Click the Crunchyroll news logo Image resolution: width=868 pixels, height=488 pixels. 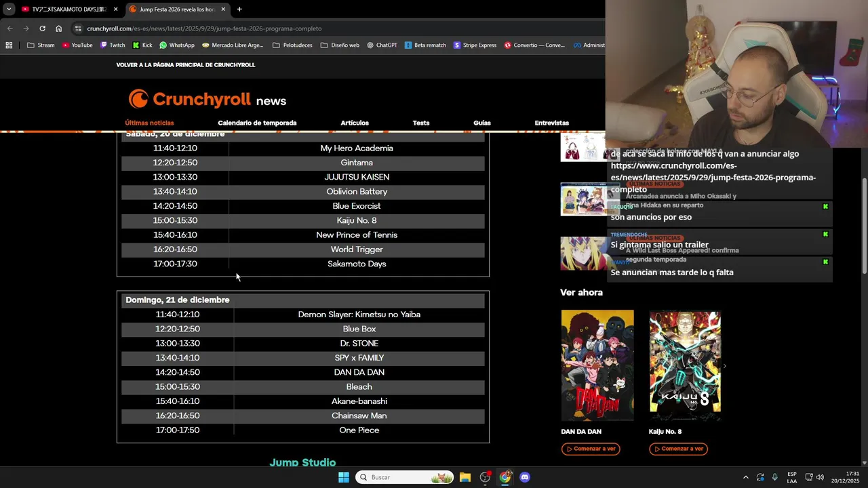coord(208,100)
